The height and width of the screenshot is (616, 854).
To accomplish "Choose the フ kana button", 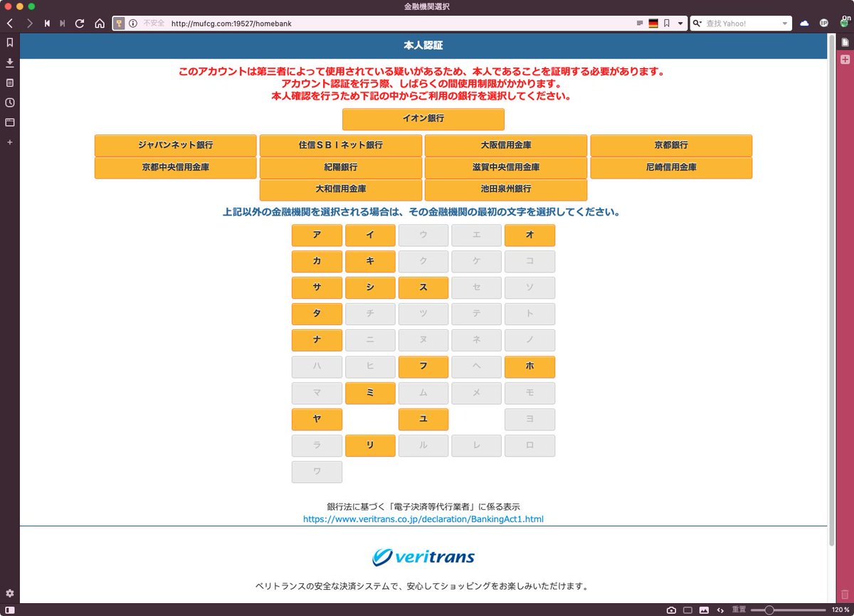I will [423, 367].
